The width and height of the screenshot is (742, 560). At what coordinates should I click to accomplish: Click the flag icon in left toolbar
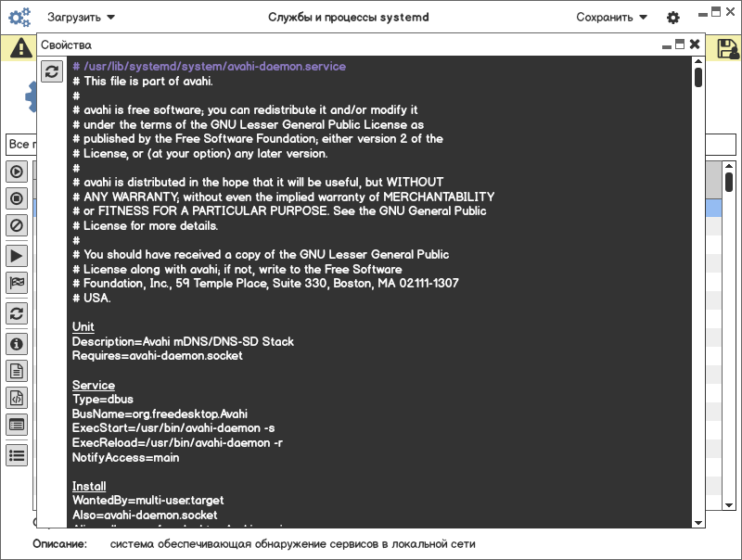coord(17,283)
